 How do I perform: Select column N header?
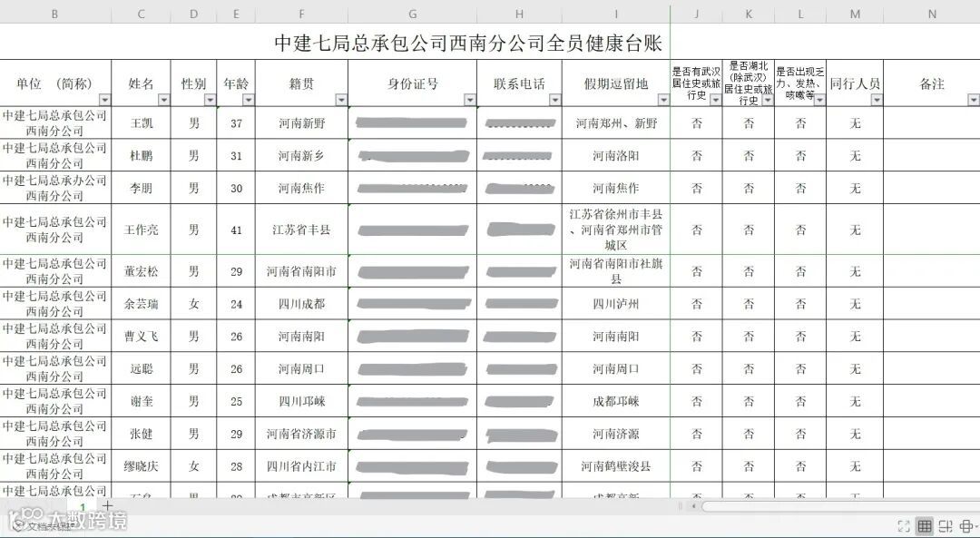pyautogui.click(x=932, y=14)
